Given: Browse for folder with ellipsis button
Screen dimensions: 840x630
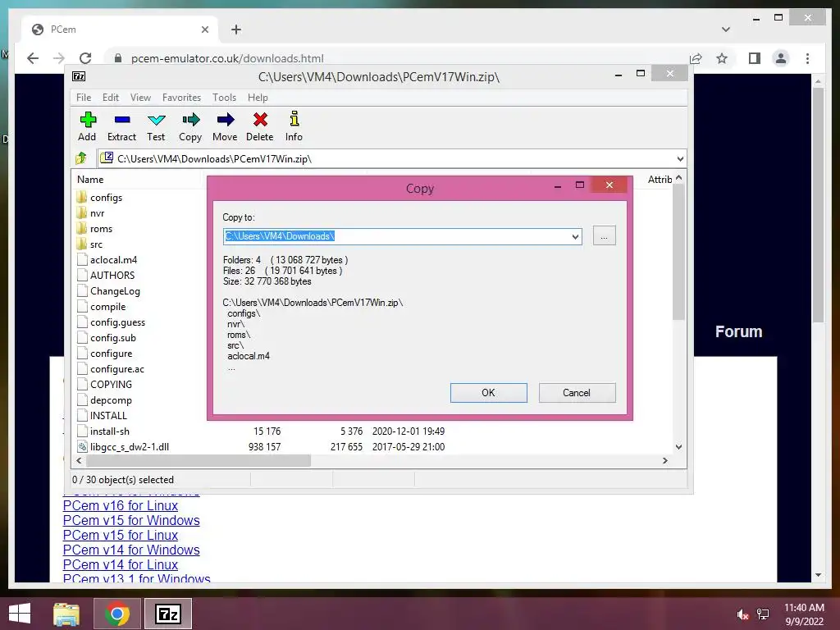Looking at the screenshot, I should point(605,236).
